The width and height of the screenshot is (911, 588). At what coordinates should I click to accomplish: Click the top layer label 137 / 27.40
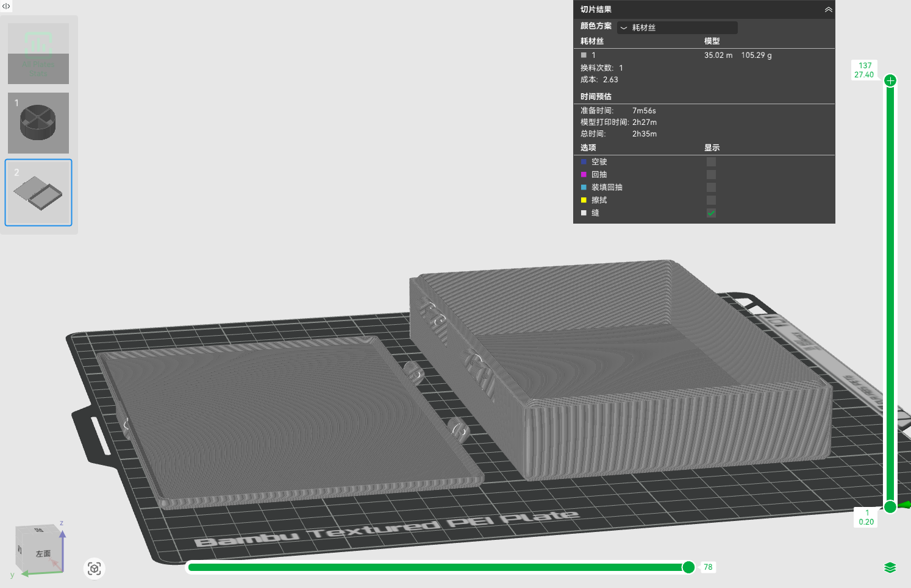click(x=865, y=70)
